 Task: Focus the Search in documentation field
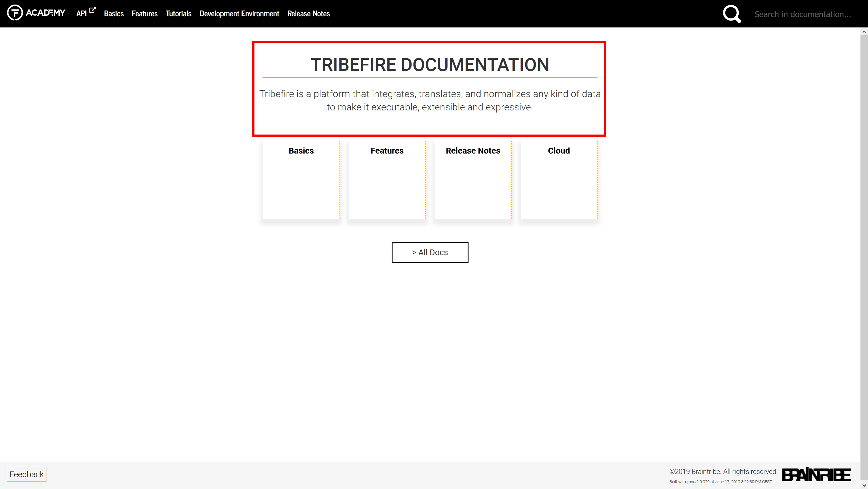(802, 14)
